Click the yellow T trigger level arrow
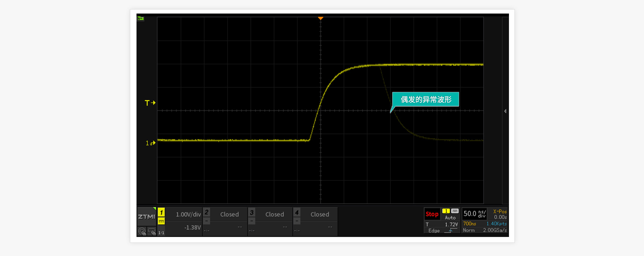644x256 pixels. click(150, 103)
